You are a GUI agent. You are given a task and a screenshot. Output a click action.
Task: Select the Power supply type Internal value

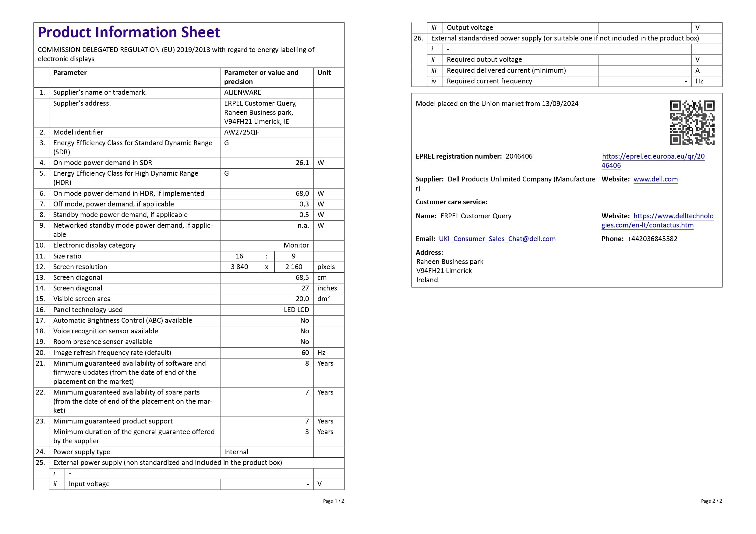click(x=236, y=452)
